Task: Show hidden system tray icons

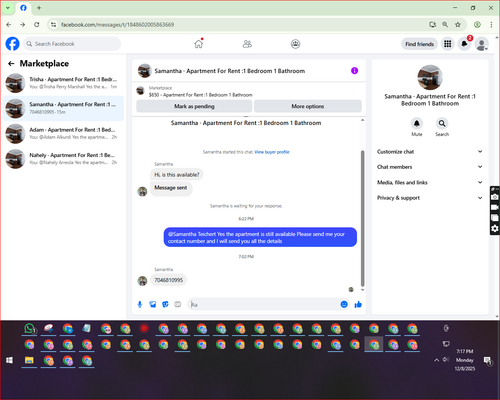Action: pos(436,360)
